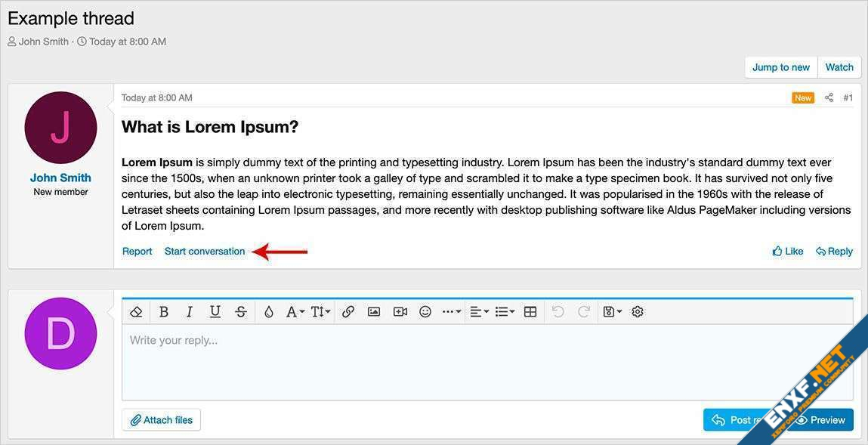Click the Jump to new button

(780, 67)
